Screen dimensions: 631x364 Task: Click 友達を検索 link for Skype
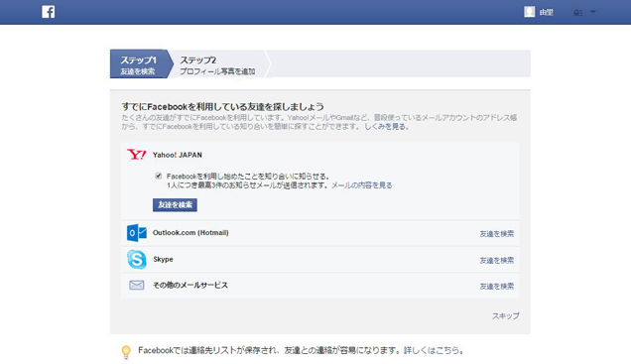pyautogui.click(x=497, y=260)
